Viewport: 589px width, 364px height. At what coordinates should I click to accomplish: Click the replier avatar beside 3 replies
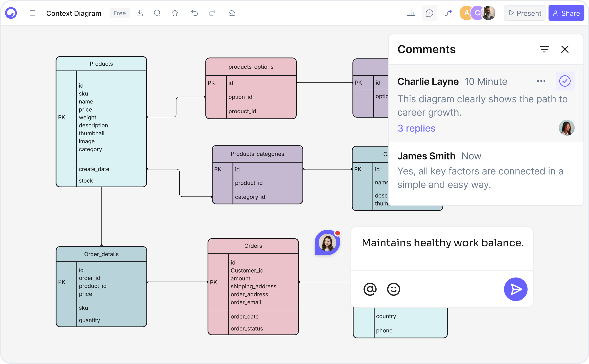click(566, 128)
